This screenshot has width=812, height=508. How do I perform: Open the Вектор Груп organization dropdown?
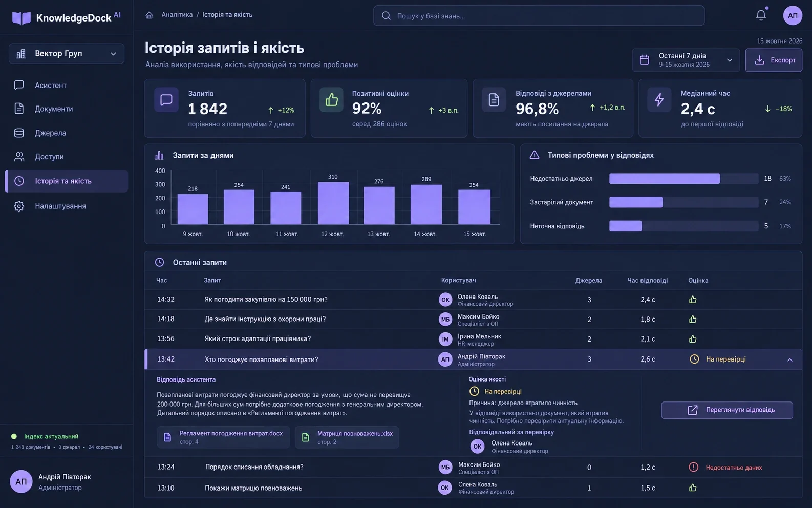67,54
